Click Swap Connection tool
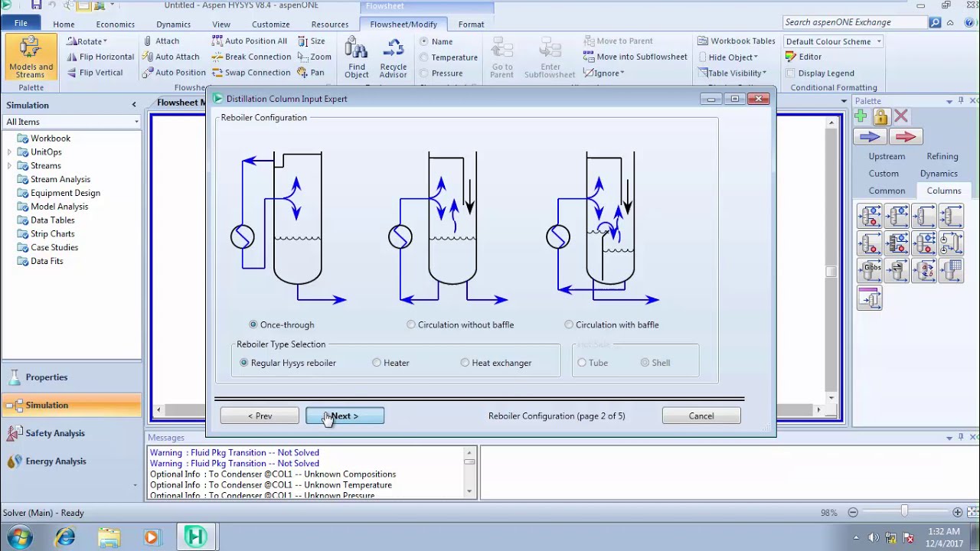 (250, 73)
